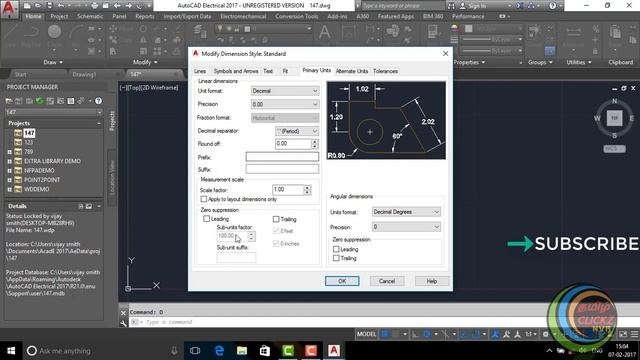This screenshot has width=640, height=360.
Task: Check Trailing under angular zero suppression
Action: click(336, 258)
